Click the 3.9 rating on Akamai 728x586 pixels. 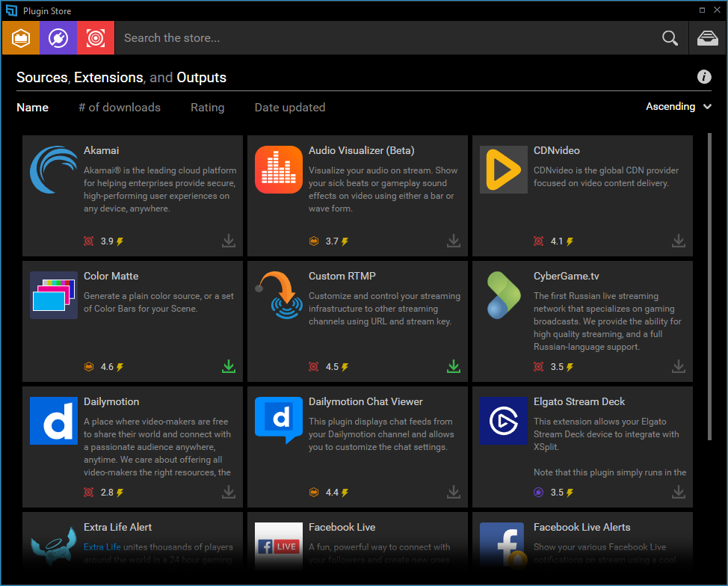(107, 241)
